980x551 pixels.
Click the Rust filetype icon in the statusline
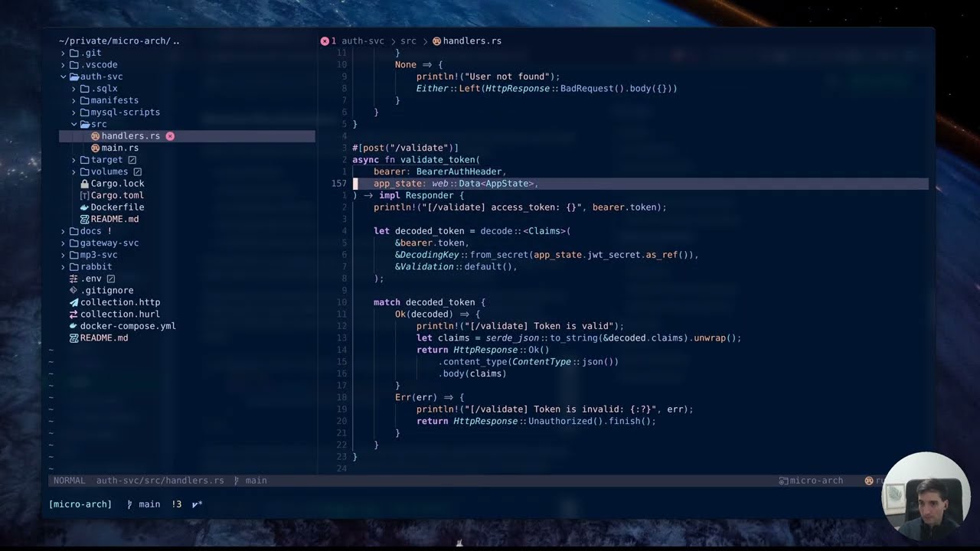(869, 481)
